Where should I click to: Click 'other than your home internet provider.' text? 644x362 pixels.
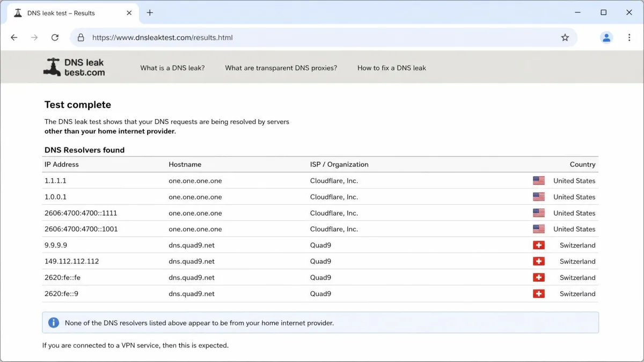pyautogui.click(x=110, y=131)
